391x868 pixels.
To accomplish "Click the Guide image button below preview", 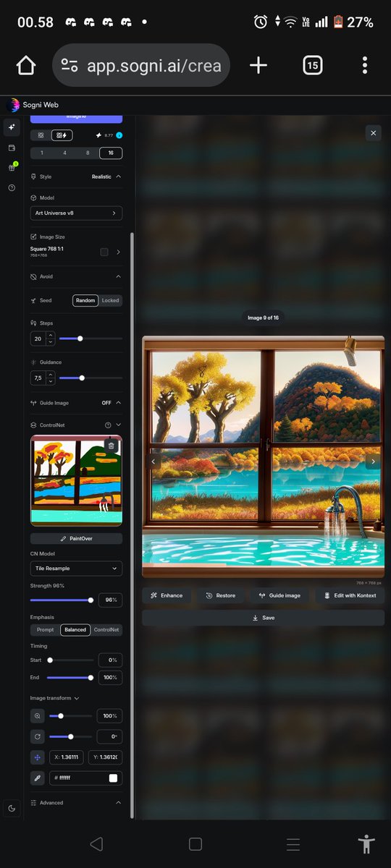I will coord(279,595).
